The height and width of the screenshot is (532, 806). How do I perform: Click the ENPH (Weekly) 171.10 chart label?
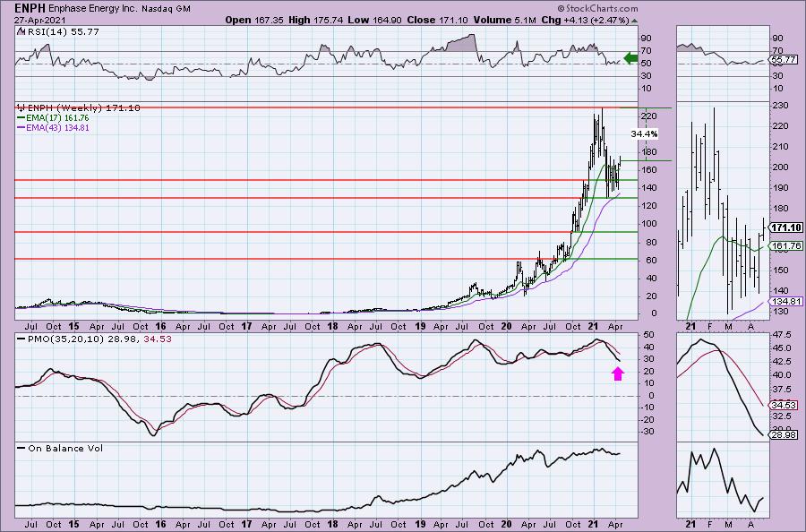point(83,108)
